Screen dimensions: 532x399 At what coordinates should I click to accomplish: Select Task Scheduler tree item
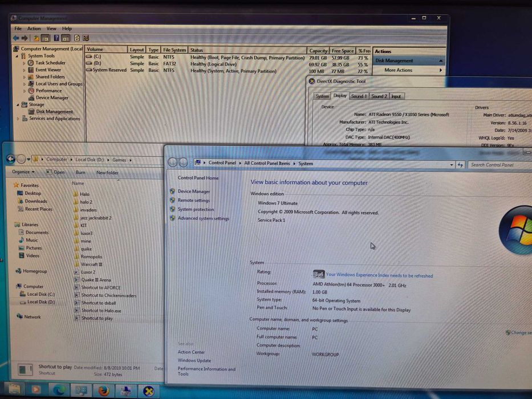pyautogui.click(x=50, y=63)
